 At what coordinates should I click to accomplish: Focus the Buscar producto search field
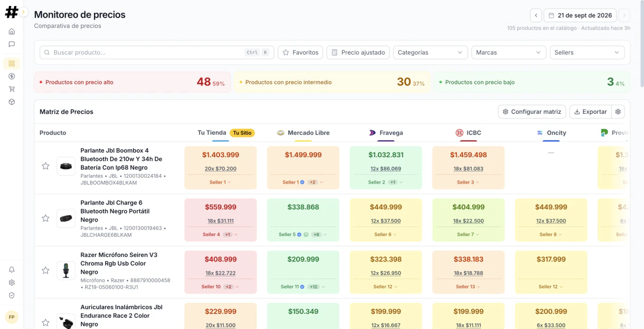click(x=157, y=53)
